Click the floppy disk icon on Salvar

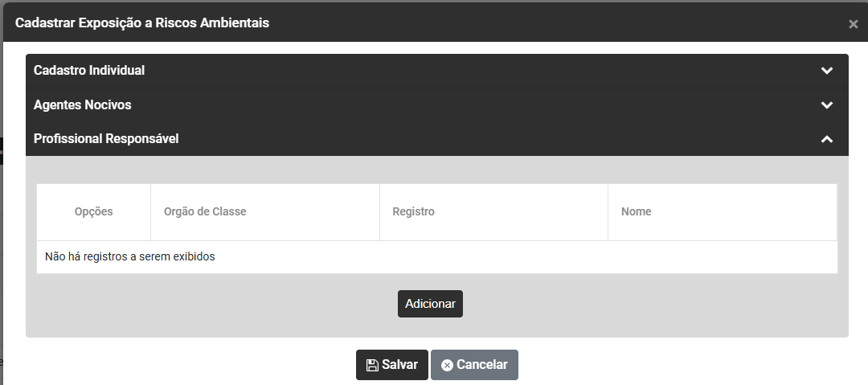(372, 365)
